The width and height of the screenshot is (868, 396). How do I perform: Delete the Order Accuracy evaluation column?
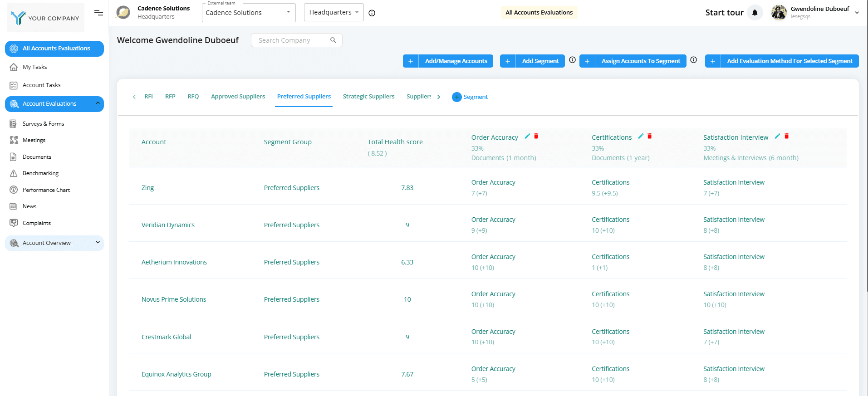point(536,136)
